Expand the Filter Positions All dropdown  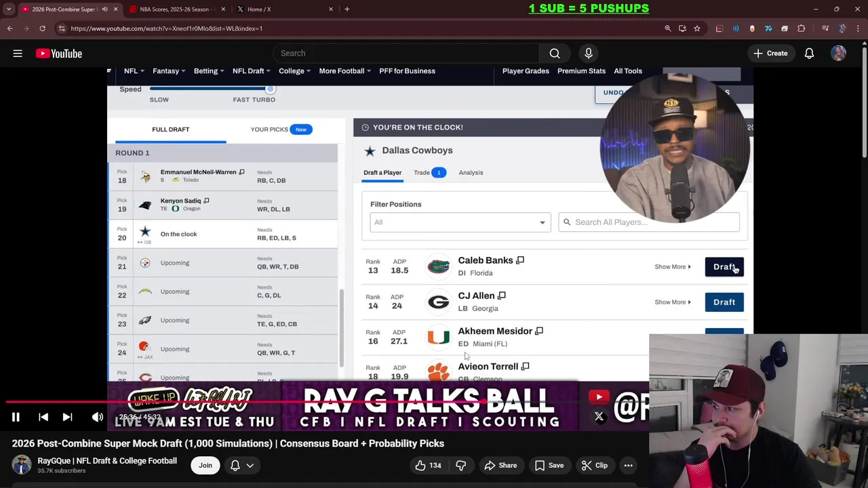[460, 222]
